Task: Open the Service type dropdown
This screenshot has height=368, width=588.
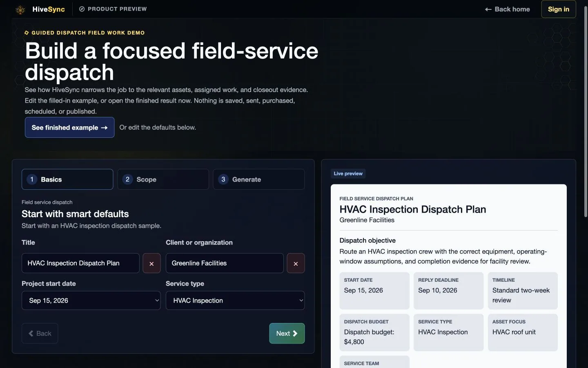Action: [x=235, y=301]
